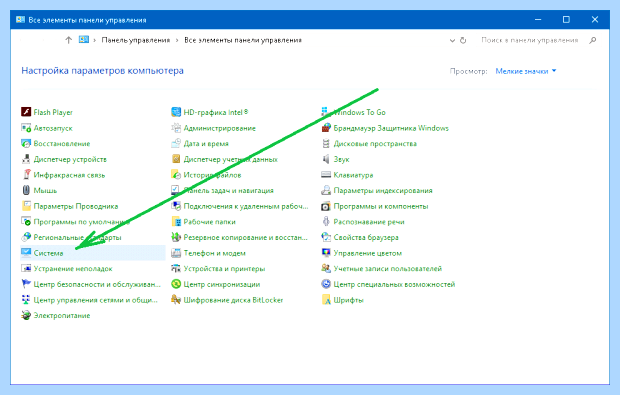Open the Дисковые пространства icon
This screenshot has height=395, width=620.
(x=326, y=144)
